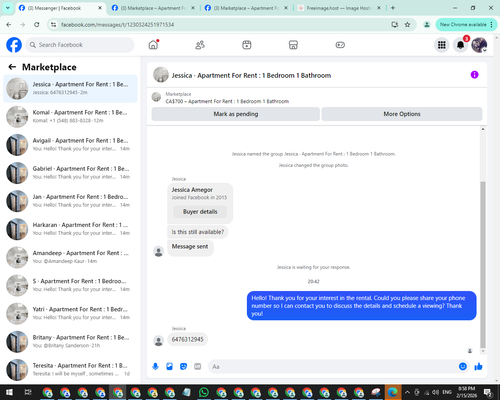500x400 pixels.
Task: Switch to the third tab, Marketplace Apartment
Action: click(x=246, y=8)
